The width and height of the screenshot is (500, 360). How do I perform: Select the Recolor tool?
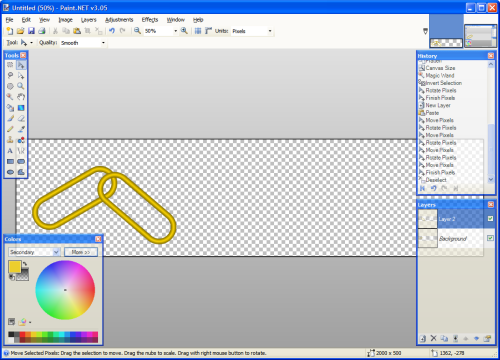(x=21, y=140)
